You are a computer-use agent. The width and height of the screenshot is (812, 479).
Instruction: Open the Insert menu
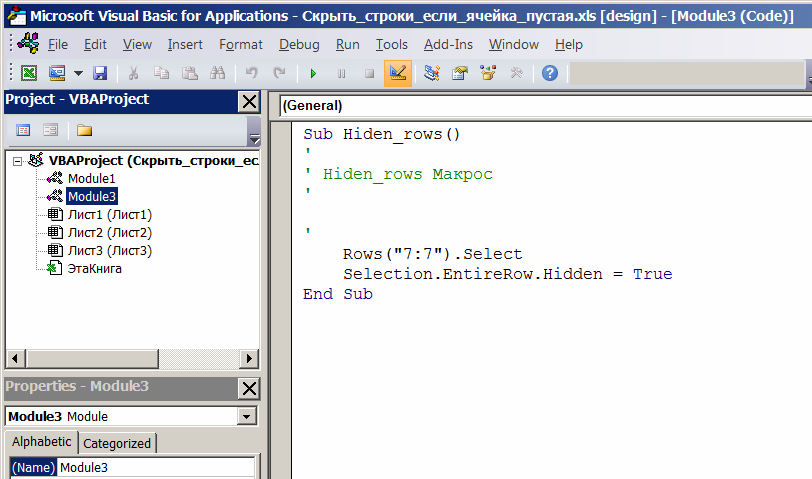point(185,45)
